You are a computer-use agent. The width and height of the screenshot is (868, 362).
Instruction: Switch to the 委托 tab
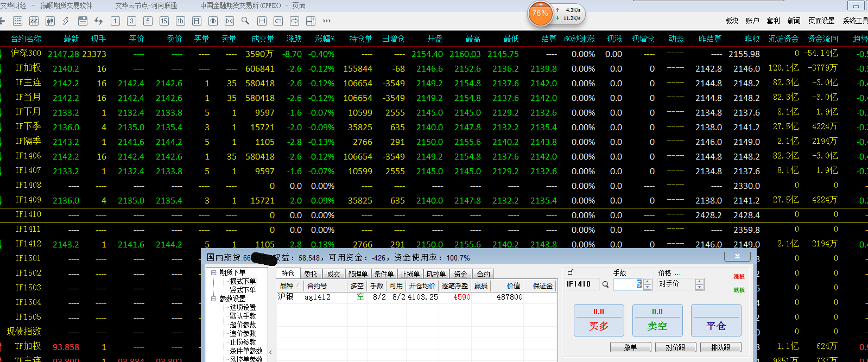[x=311, y=274]
